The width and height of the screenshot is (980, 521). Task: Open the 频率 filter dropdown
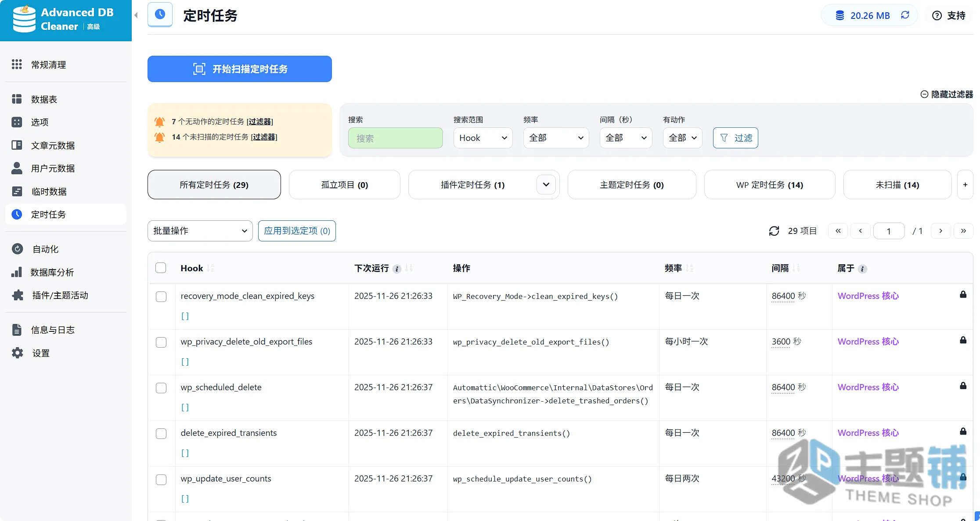556,138
